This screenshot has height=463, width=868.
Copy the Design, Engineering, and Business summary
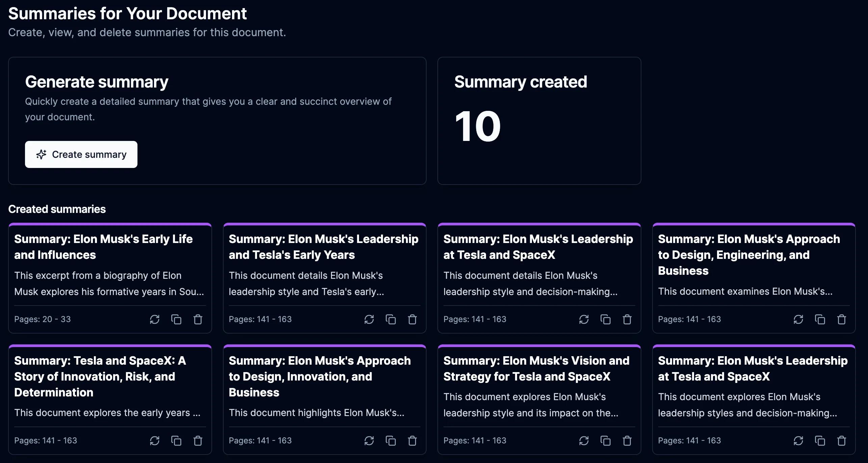[820, 319]
